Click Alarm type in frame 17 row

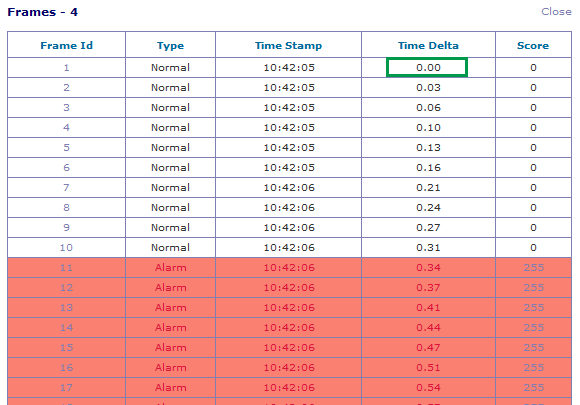[x=170, y=387]
